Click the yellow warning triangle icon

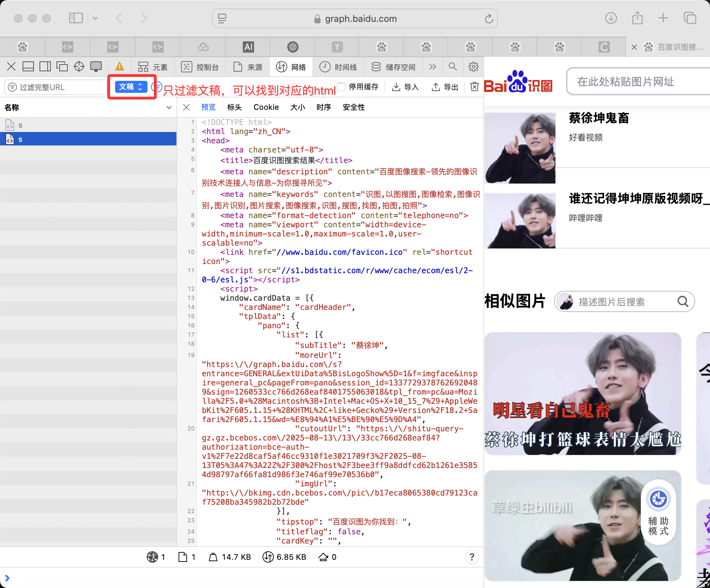(x=120, y=66)
